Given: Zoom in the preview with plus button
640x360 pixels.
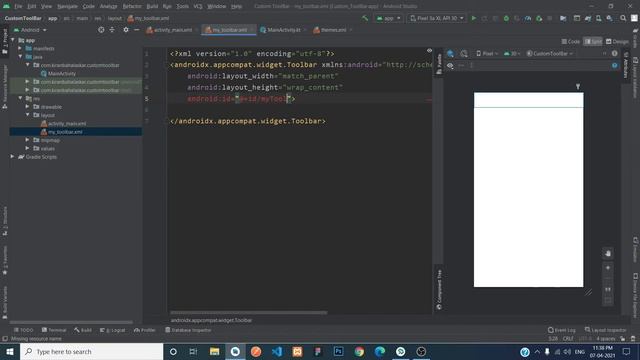Looking at the screenshot, I should coord(608,268).
